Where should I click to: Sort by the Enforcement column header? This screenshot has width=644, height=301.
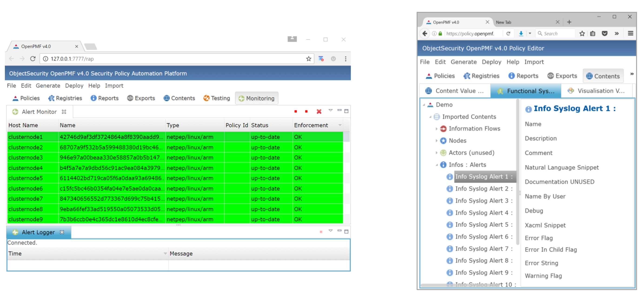coord(318,125)
